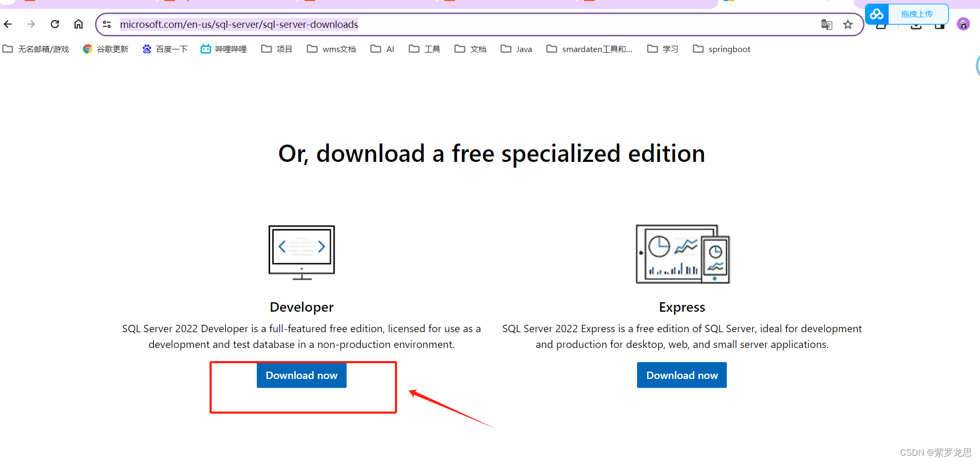Bookmark this page with the star icon
Image resolution: width=980 pixels, height=462 pixels.
pyautogui.click(x=848, y=24)
